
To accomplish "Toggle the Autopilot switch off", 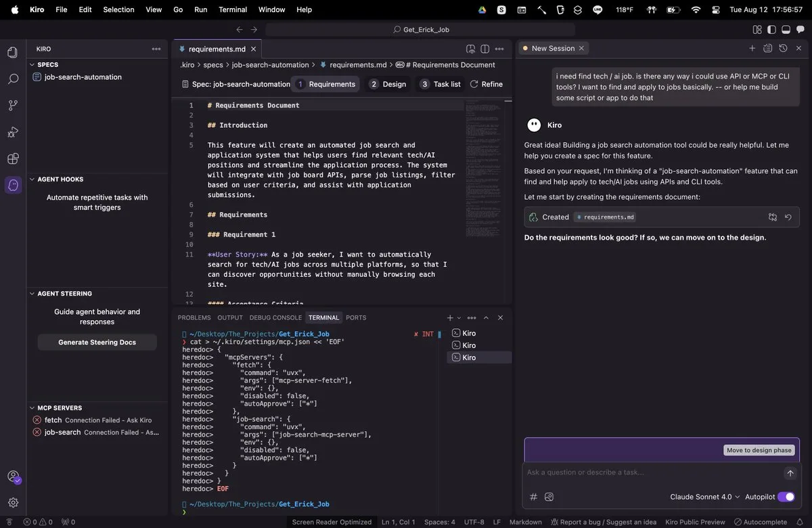I will tap(786, 497).
